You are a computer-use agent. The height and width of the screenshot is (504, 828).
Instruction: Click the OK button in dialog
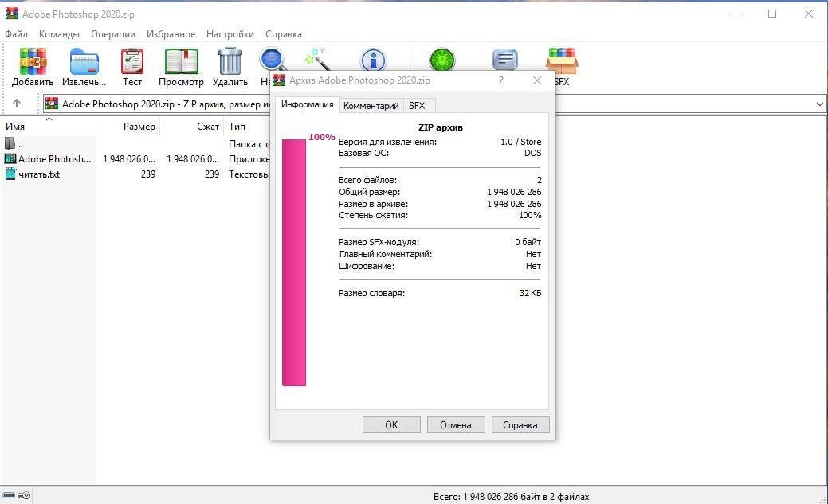point(391,425)
